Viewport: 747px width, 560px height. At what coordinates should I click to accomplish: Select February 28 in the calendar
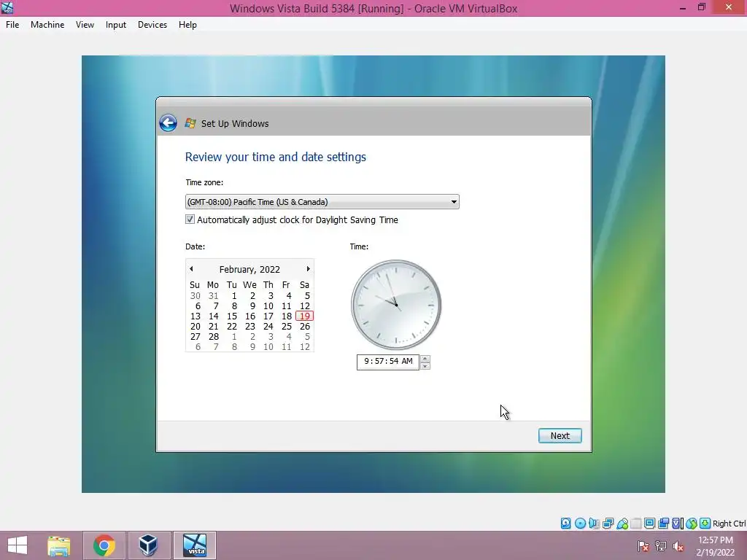click(x=214, y=337)
